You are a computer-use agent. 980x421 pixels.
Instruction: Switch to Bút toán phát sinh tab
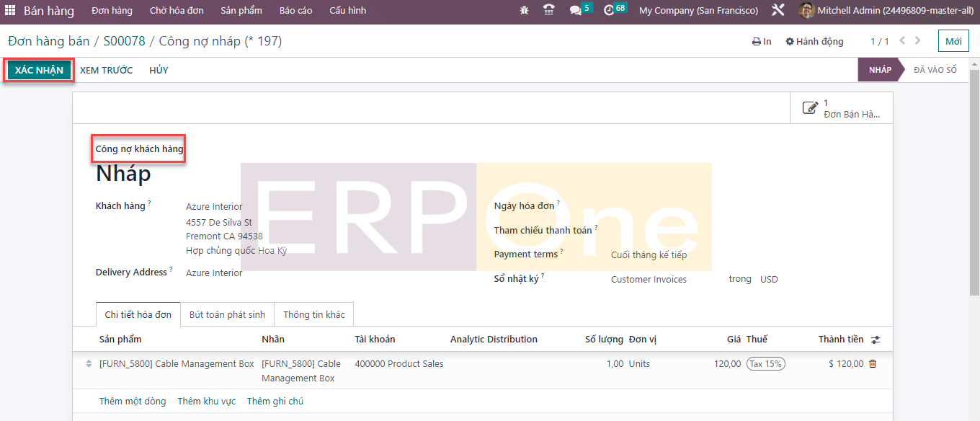pos(227,315)
